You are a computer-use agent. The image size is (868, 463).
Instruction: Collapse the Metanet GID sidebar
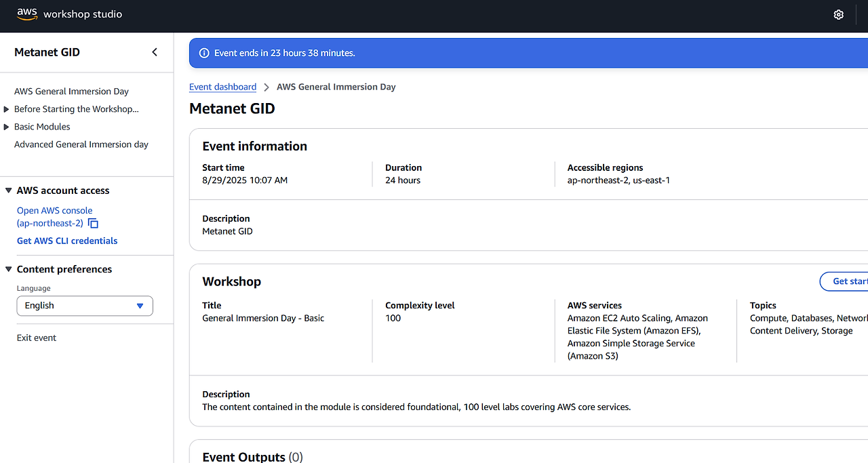(155, 52)
